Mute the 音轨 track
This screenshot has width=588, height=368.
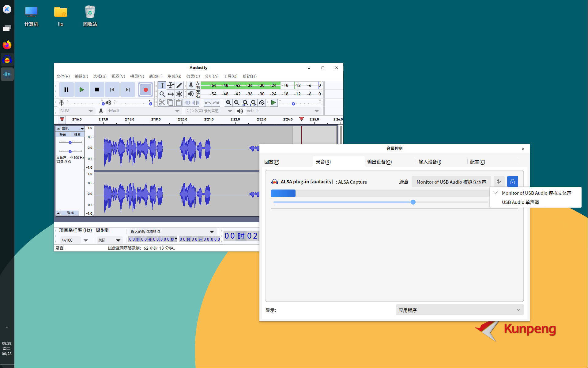click(x=63, y=134)
